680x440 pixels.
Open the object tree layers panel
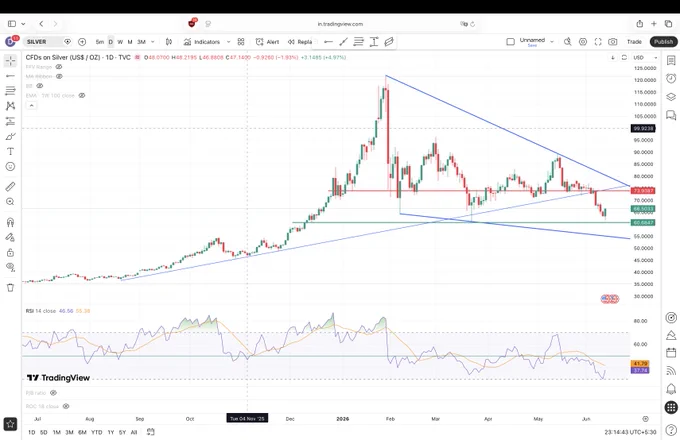(x=671, y=97)
